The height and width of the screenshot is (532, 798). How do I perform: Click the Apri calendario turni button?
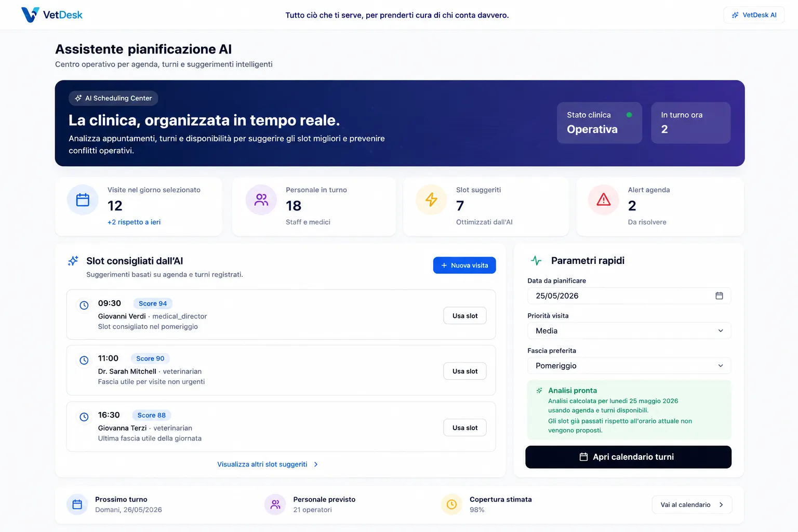pyautogui.click(x=628, y=457)
